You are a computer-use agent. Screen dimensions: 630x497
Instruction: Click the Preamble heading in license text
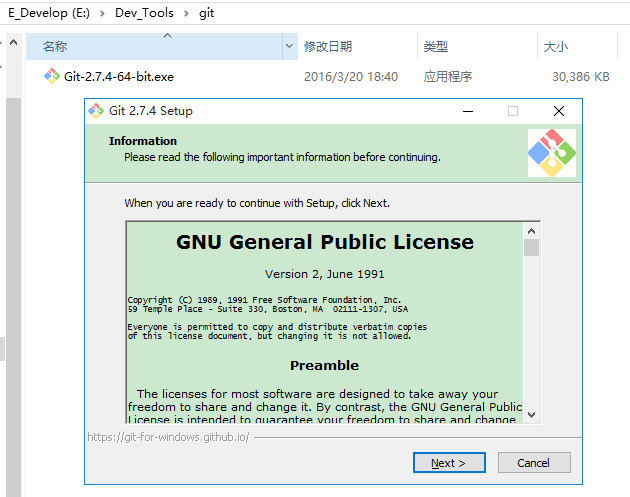pyautogui.click(x=324, y=365)
